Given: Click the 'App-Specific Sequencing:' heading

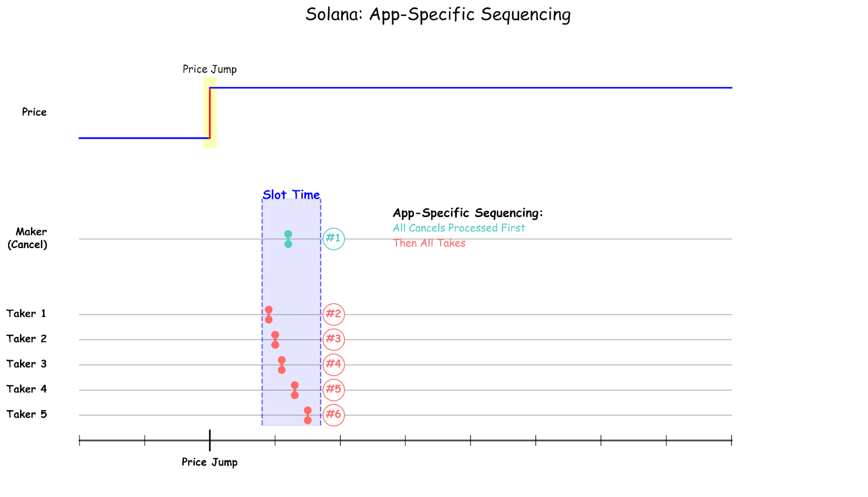Looking at the screenshot, I should (x=468, y=213).
